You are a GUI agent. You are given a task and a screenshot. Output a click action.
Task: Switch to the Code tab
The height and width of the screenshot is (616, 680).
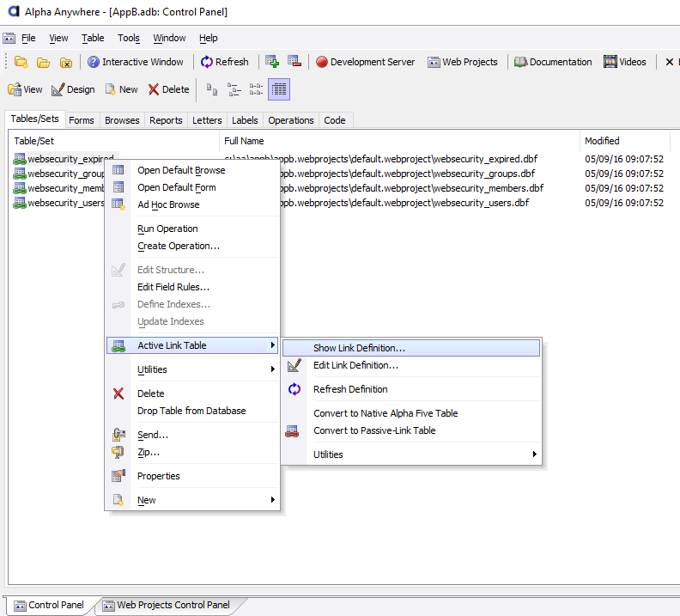[335, 120]
